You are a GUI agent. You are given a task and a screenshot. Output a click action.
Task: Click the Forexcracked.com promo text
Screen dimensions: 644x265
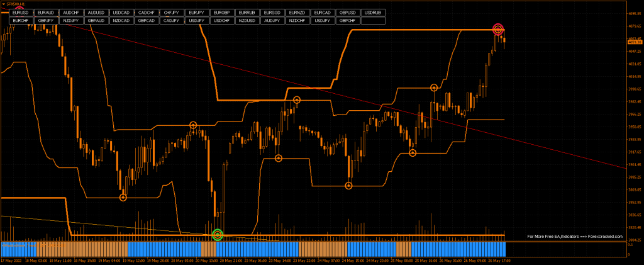574,237
